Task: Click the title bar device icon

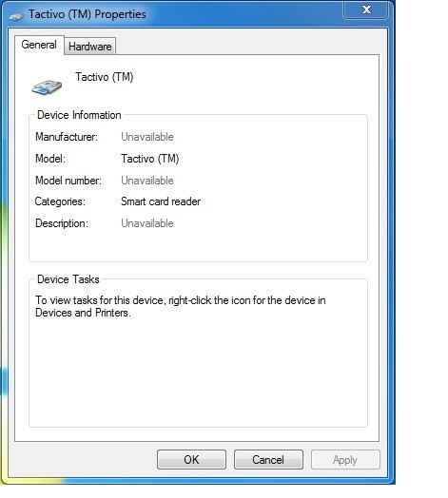Action: (x=16, y=16)
